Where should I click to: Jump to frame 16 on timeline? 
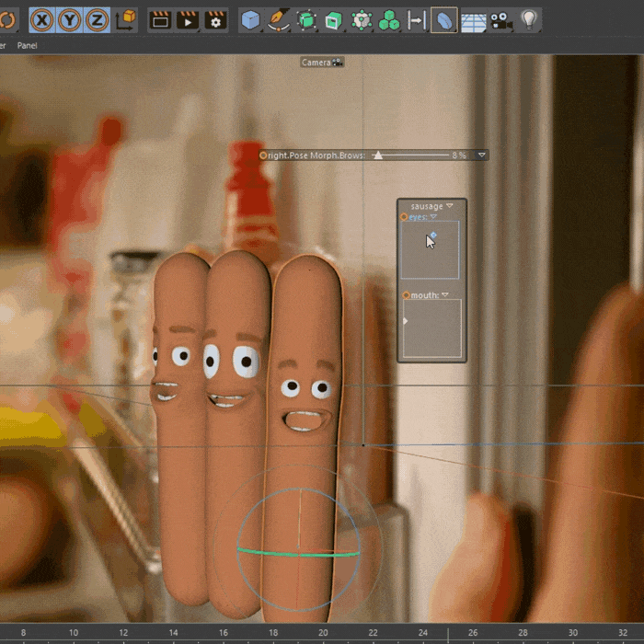[223, 633]
